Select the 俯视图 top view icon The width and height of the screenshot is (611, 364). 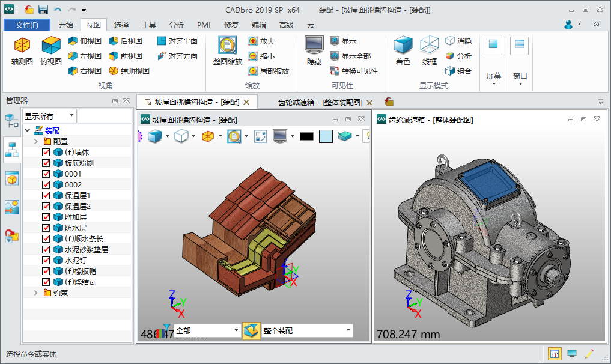click(51, 50)
